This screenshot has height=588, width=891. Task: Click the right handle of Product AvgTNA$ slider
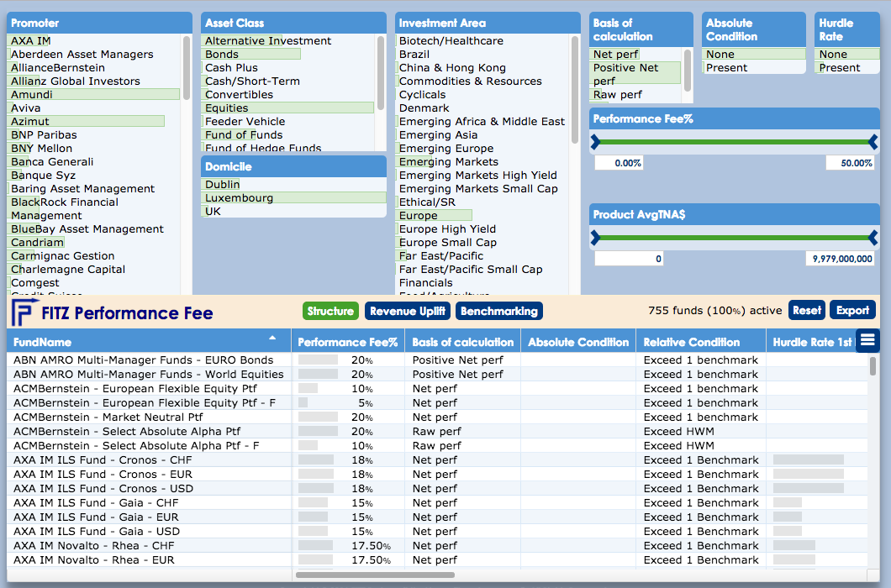point(873,239)
